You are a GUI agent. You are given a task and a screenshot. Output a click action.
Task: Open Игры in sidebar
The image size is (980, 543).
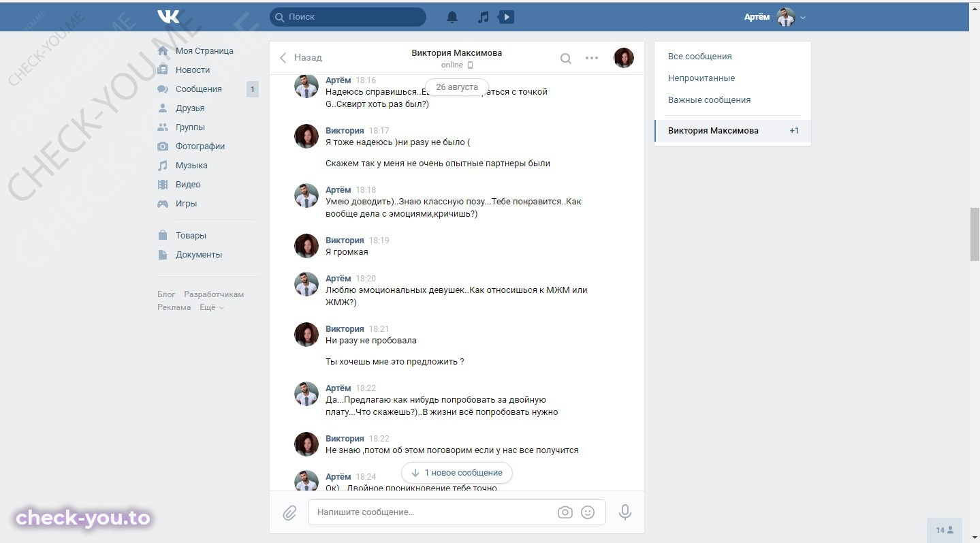click(x=186, y=204)
